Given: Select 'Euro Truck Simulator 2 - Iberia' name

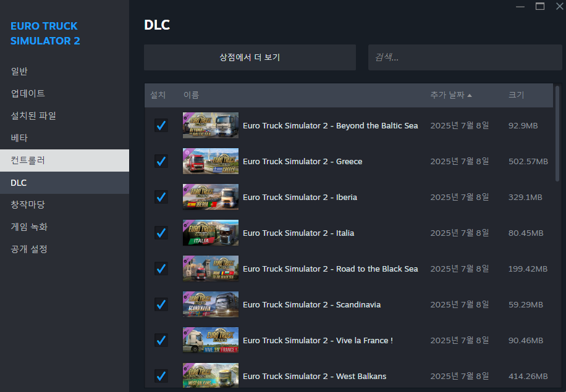Looking at the screenshot, I should 300,198.
